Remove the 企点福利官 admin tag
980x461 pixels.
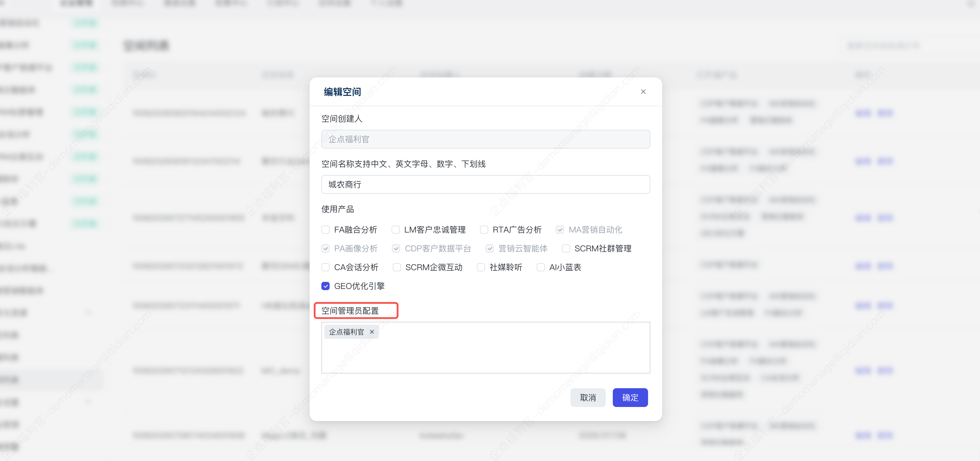click(372, 332)
